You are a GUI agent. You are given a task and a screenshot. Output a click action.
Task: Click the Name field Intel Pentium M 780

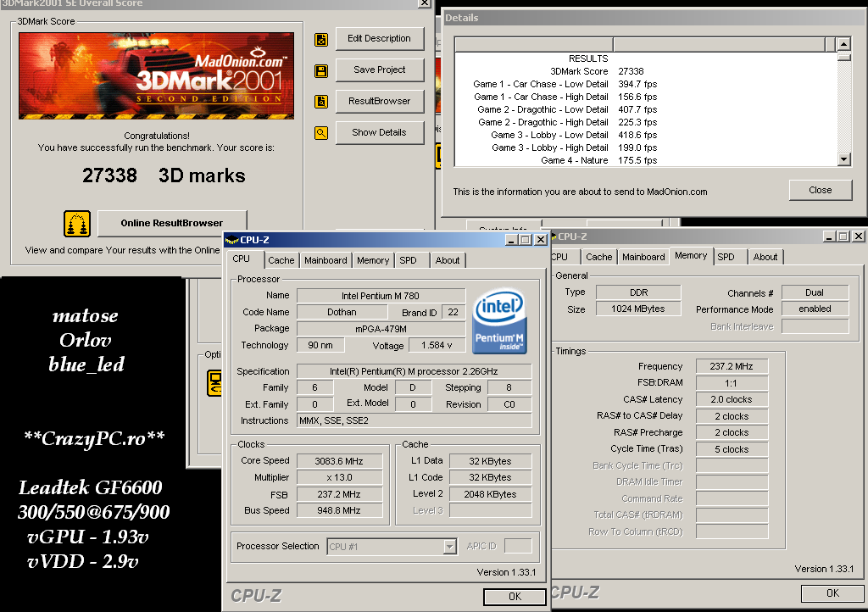coord(381,296)
